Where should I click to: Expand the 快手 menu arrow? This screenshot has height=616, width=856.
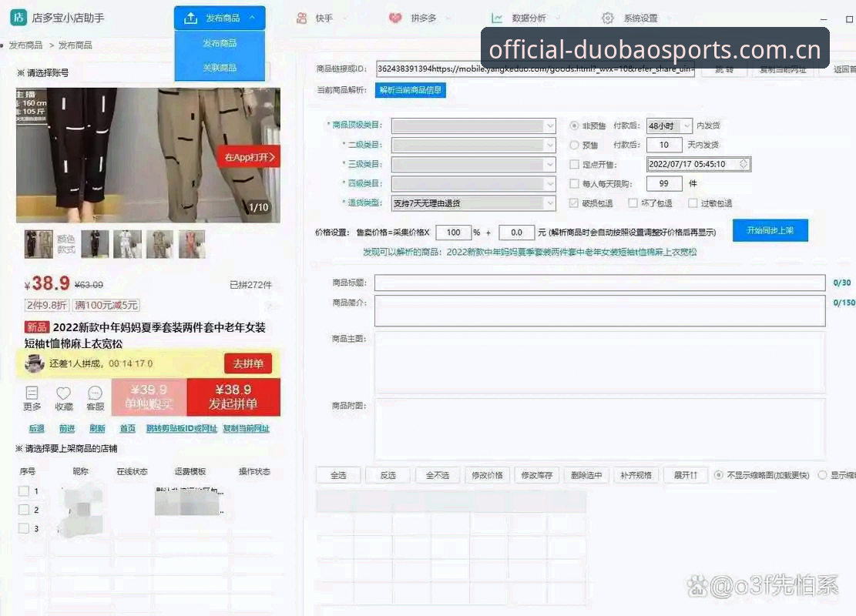(x=345, y=18)
